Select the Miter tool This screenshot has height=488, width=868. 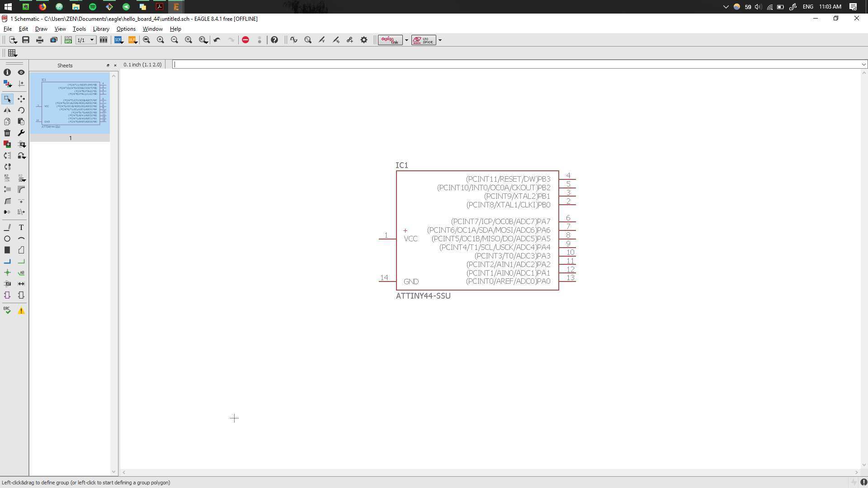point(21,189)
